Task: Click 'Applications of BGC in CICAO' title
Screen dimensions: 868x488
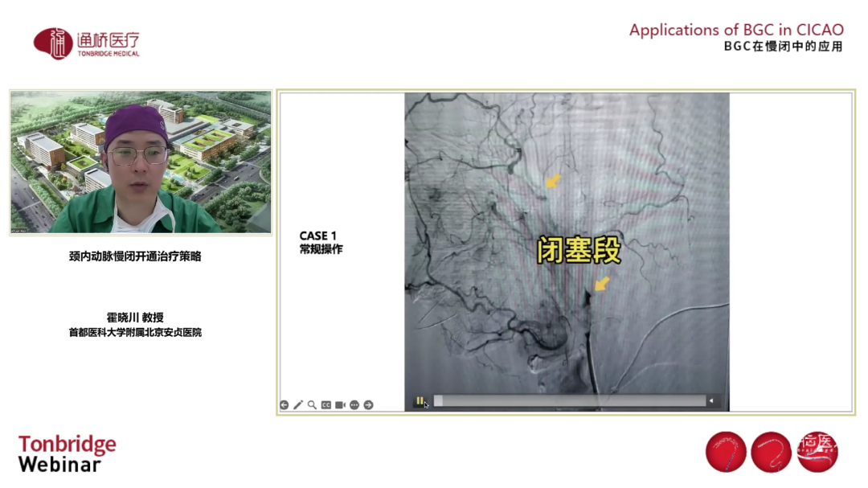Action: pos(736,30)
